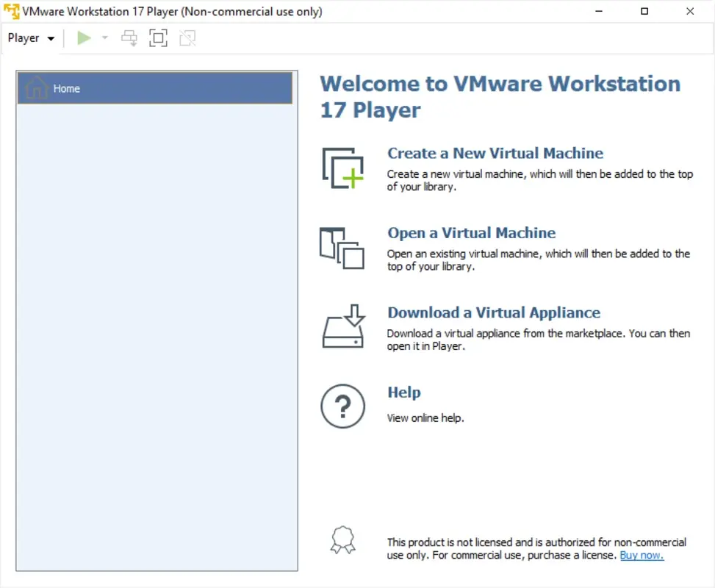This screenshot has height=588, width=715.
Task: Click the Download a Virtual Appliance heading
Action: [x=493, y=312]
